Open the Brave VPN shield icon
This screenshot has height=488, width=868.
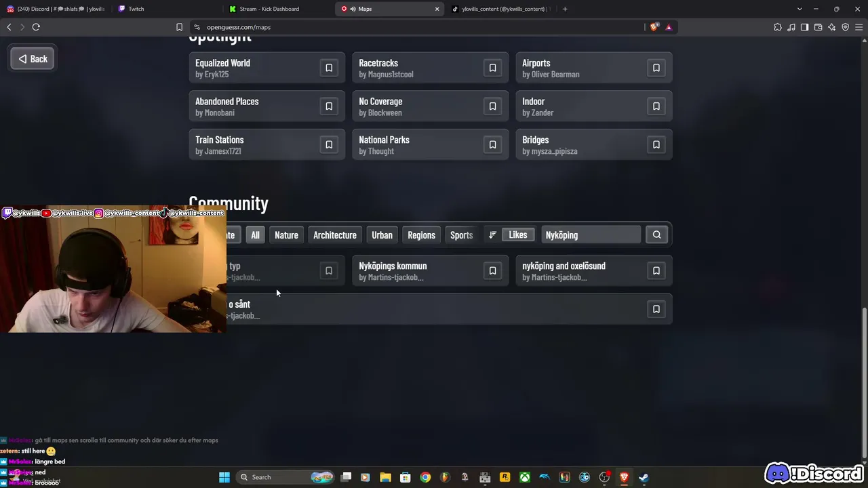point(845,27)
